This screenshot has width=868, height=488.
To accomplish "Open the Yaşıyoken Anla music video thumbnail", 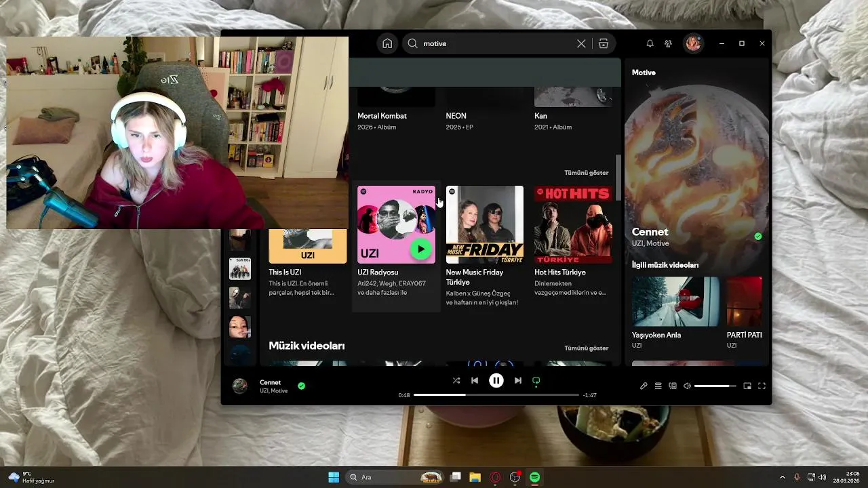I will pyautogui.click(x=675, y=302).
